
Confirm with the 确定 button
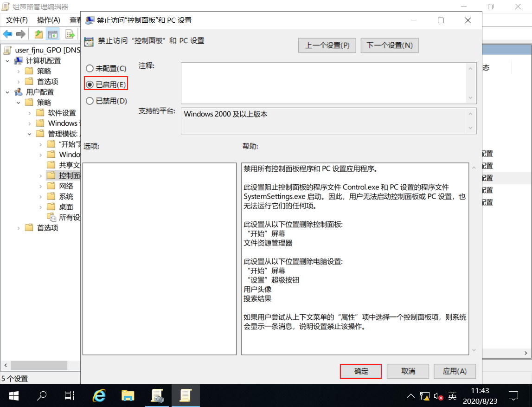click(x=361, y=371)
